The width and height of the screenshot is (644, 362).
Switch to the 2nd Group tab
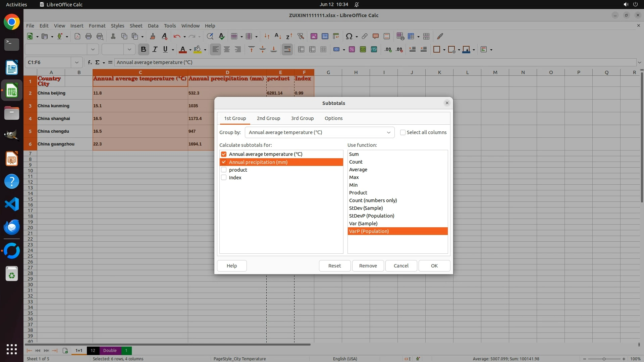tap(268, 118)
